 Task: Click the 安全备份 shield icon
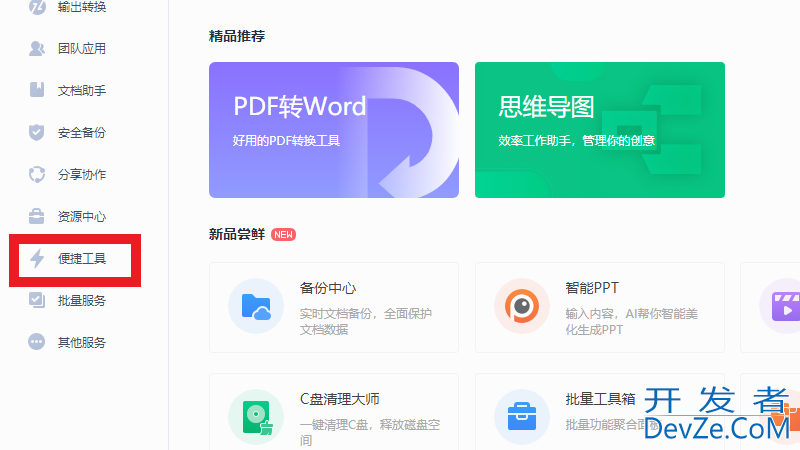pyautogui.click(x=37, y=132)
